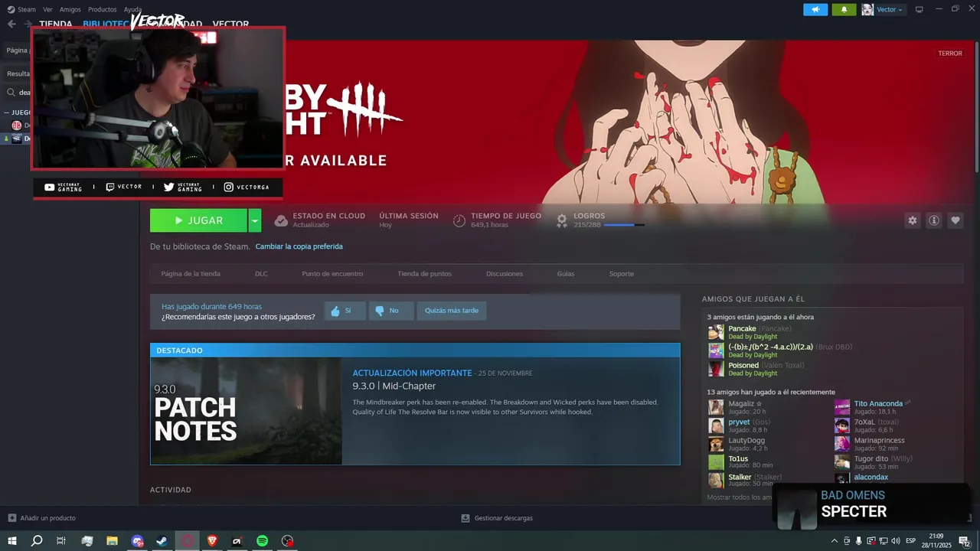
Task: Recommend the game with thumbs-up Sí
Action: [345, 311]
